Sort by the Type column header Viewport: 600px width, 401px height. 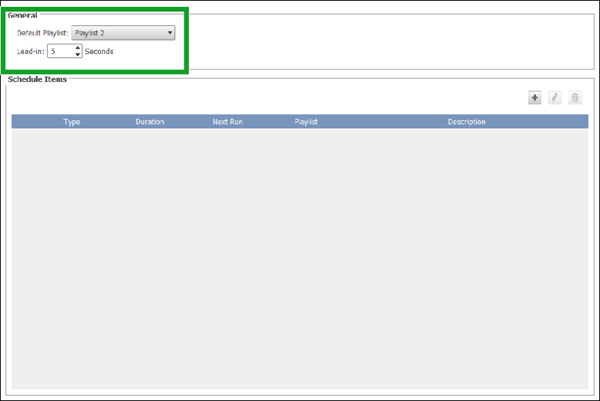coord(72,122)
